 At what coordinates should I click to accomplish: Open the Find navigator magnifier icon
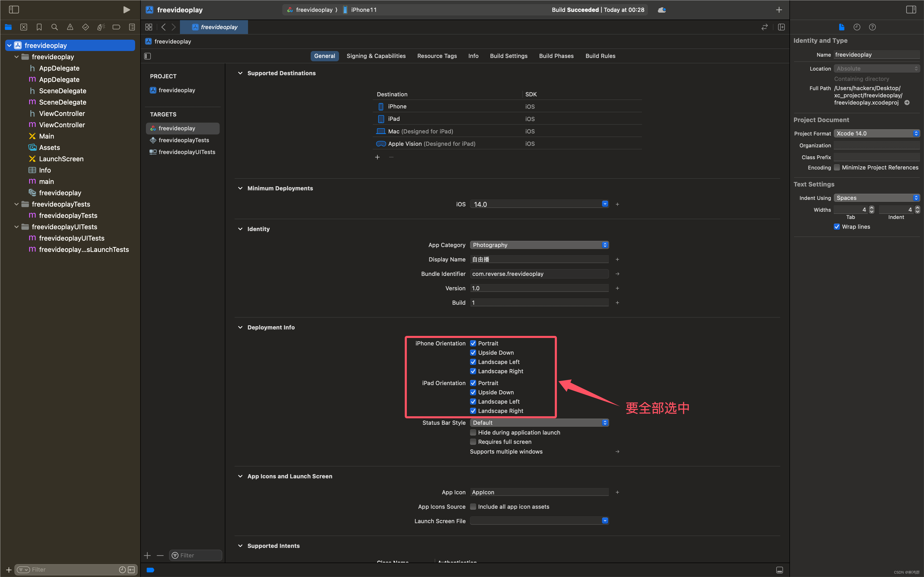55,27
